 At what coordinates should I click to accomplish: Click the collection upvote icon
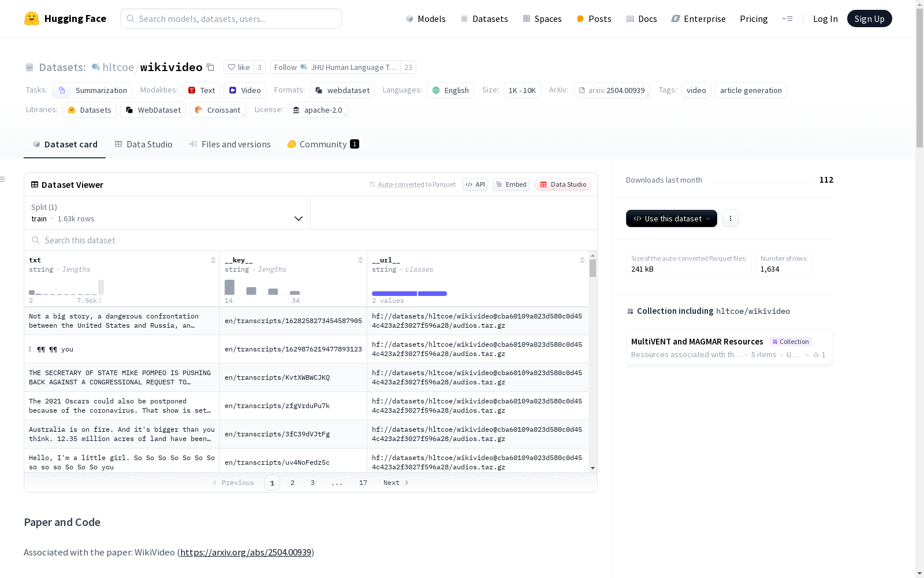pos(816,354)
